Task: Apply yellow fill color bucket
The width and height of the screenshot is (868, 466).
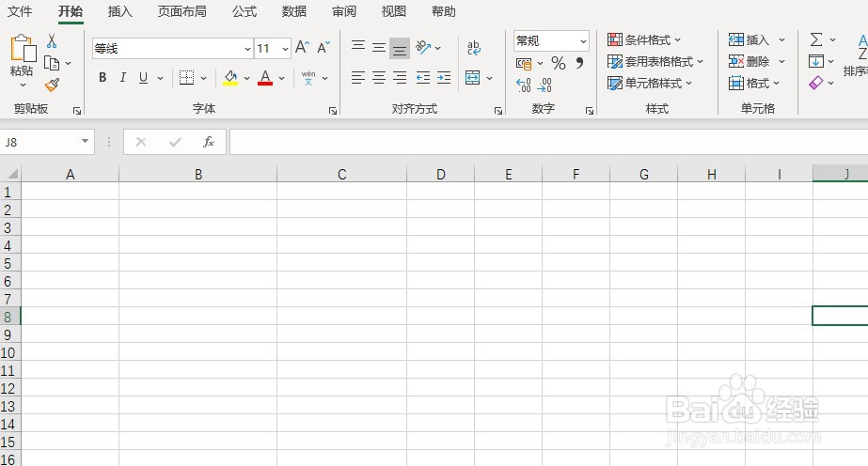Action: click(230, 78)
